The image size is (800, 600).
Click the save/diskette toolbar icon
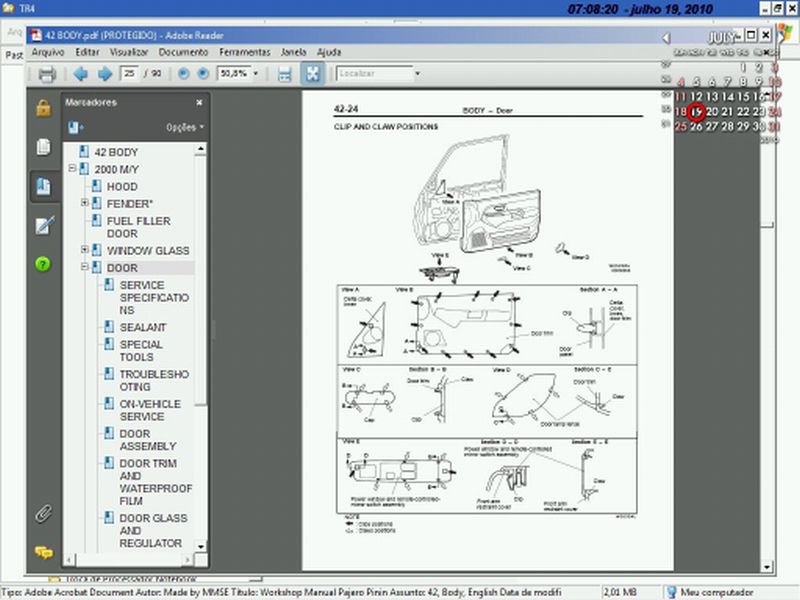[285, 74]
